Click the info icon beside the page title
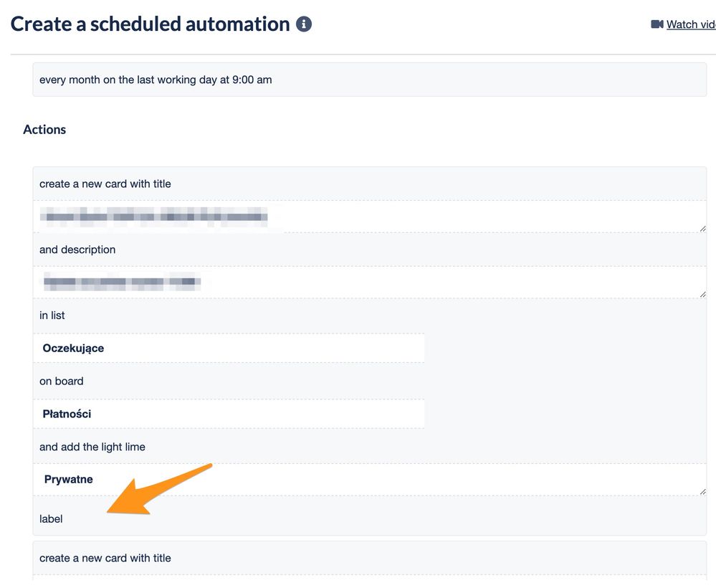The height and width of the screenshot is (588, 716). 304,24
